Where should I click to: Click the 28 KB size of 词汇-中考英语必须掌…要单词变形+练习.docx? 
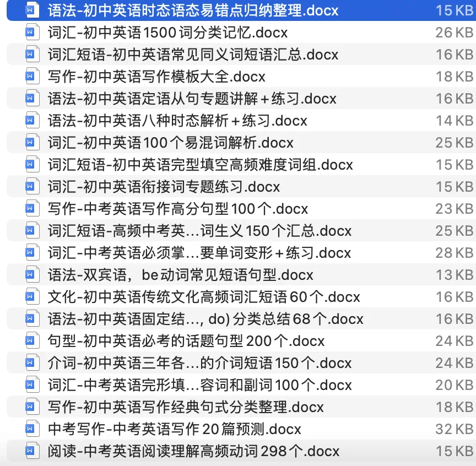tap(455, 253)
